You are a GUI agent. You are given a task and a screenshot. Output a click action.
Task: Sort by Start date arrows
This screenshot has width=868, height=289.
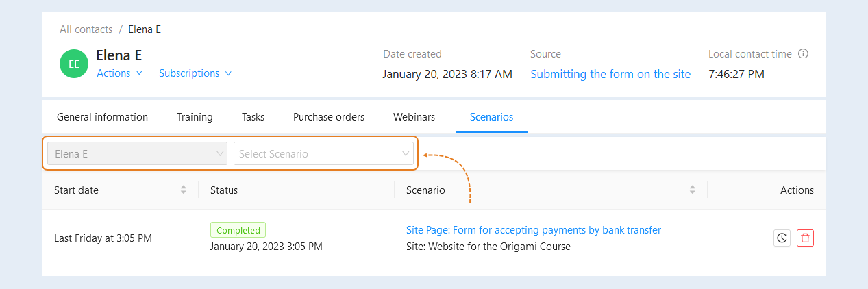click(184, 190)
